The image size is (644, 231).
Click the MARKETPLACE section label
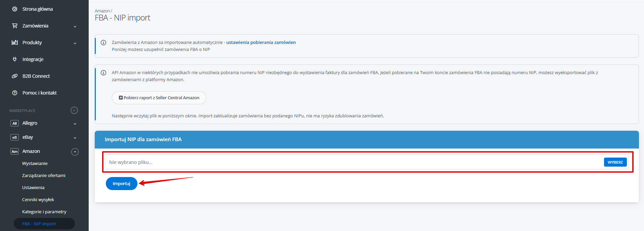coord(22,111)
